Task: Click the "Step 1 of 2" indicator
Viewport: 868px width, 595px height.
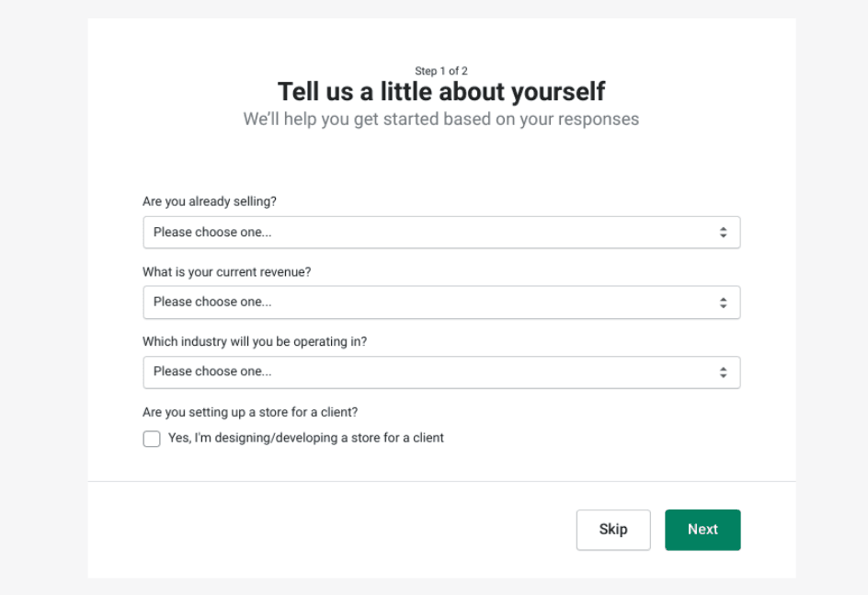Action: click(x=441, y=71)
